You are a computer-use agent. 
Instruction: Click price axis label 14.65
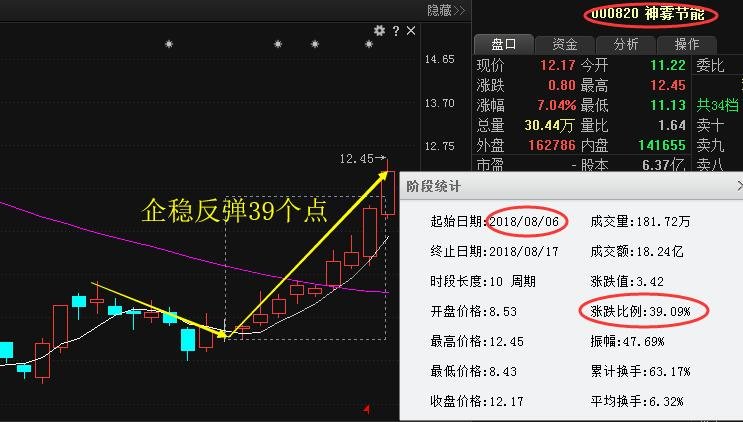(439, 59)
